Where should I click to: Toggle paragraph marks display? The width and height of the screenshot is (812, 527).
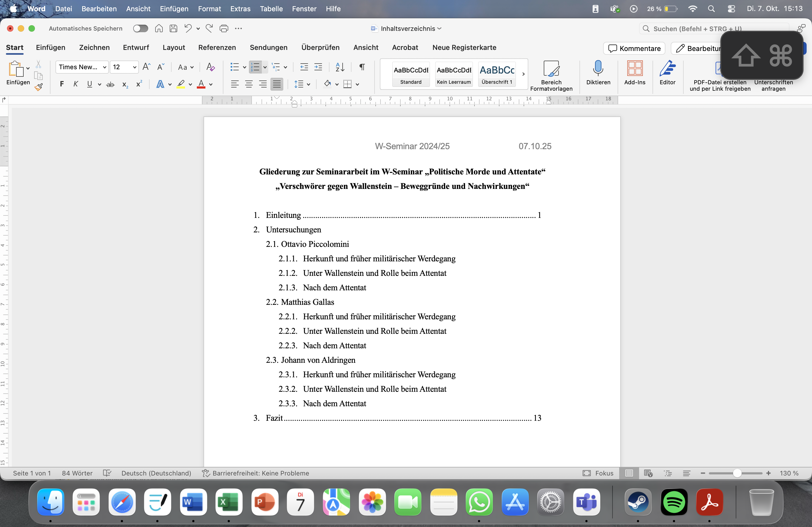tap(362, 67)
